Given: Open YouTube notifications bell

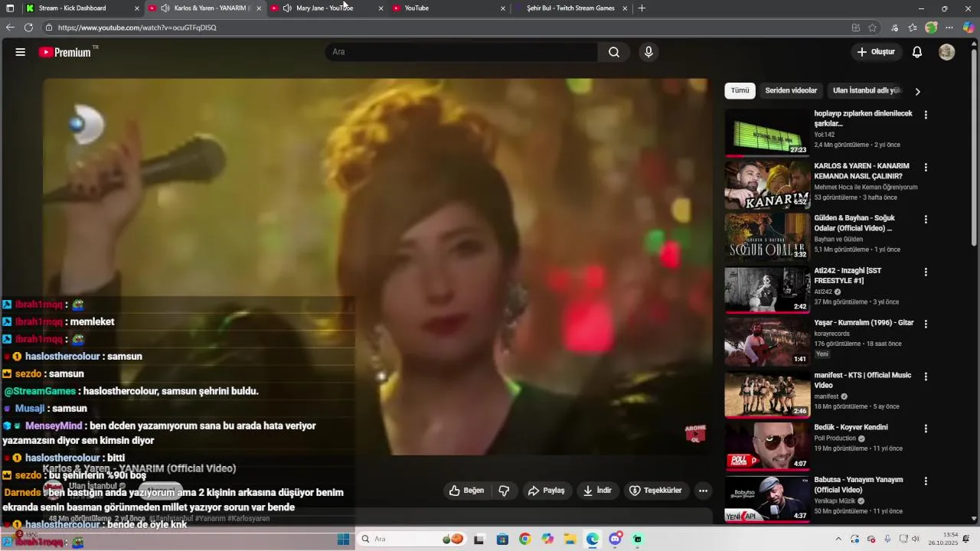Looking at the screenshot, I should 917,52.
